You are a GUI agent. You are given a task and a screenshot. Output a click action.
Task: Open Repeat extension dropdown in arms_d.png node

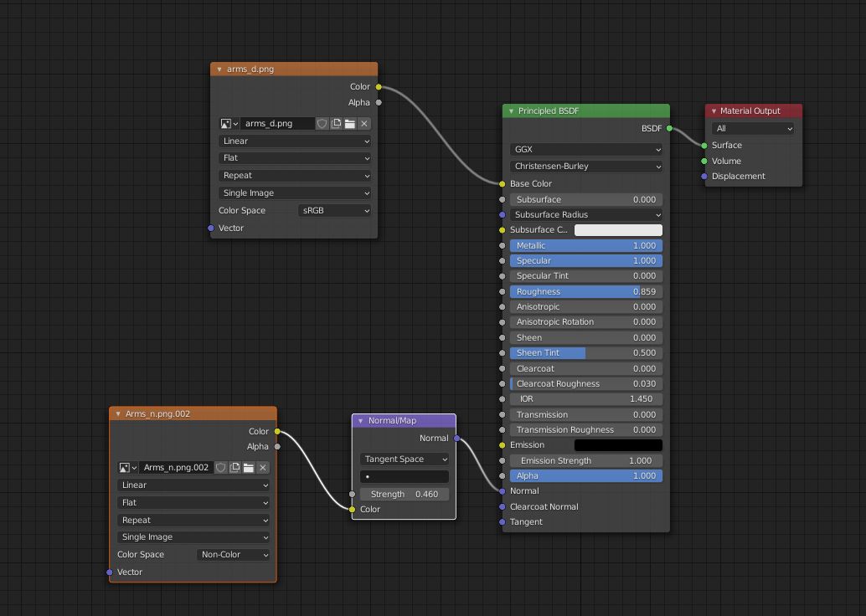[x=295, y=176]
